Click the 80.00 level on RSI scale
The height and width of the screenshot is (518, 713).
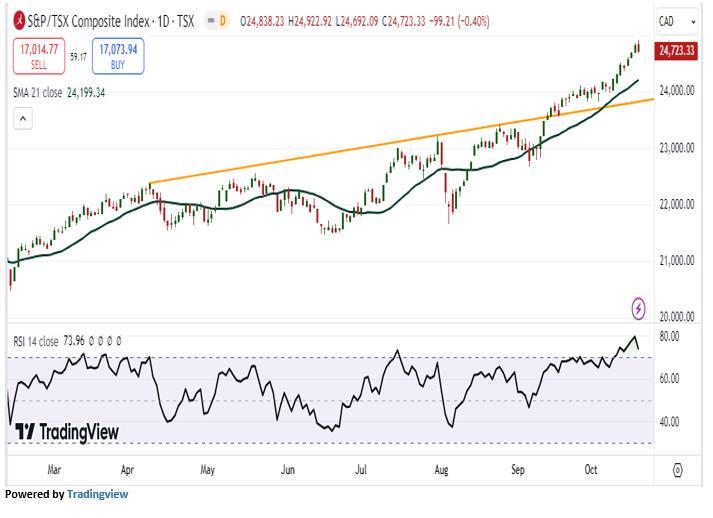(x=670, y=337)
